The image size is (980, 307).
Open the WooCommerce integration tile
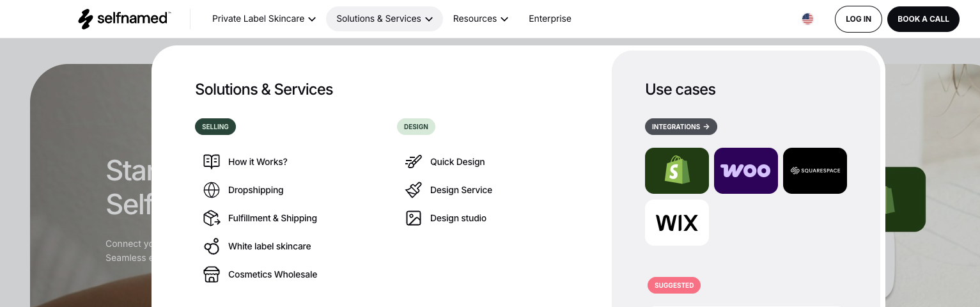click(746, 171)
